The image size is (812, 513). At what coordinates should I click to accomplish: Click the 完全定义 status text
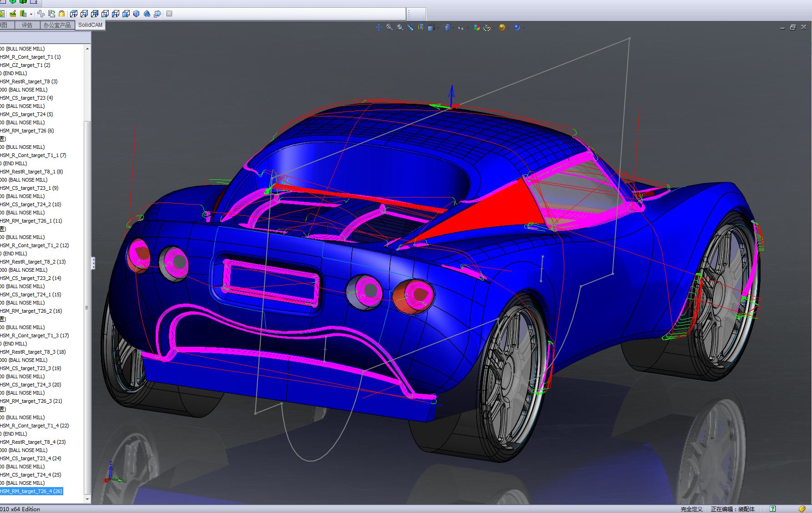[x=691, y=509]
